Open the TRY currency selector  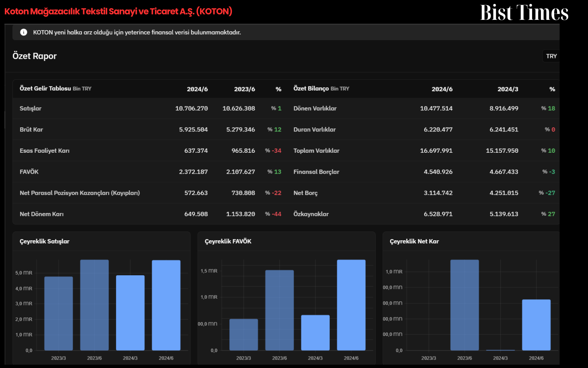[551, 56]
